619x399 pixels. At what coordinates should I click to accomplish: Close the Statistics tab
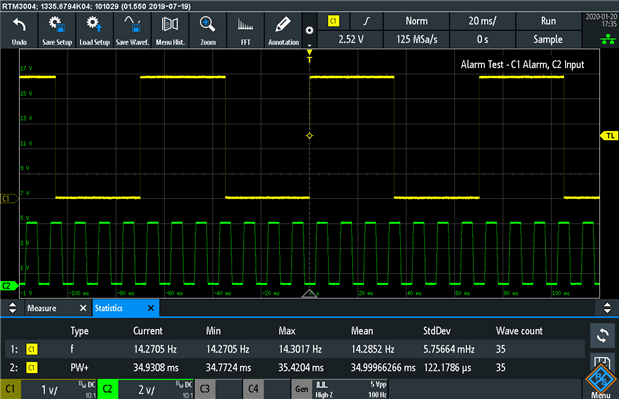[151, 308]
